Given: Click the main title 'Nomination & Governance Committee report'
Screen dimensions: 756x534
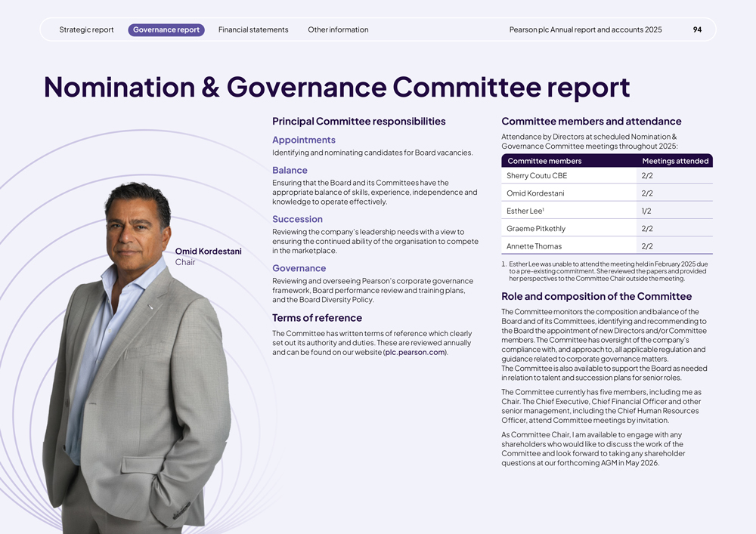Looking at the screenshot, I should pyautogui.click(x=336, y=87).
